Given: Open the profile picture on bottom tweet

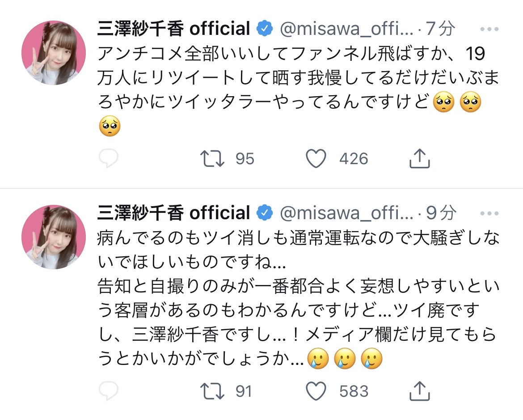Looking at the screenshot, I should [54, 237].
